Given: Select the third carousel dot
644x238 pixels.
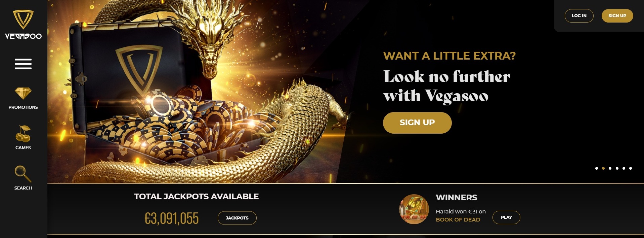Looking at the screenshot, I should [610, 168].
